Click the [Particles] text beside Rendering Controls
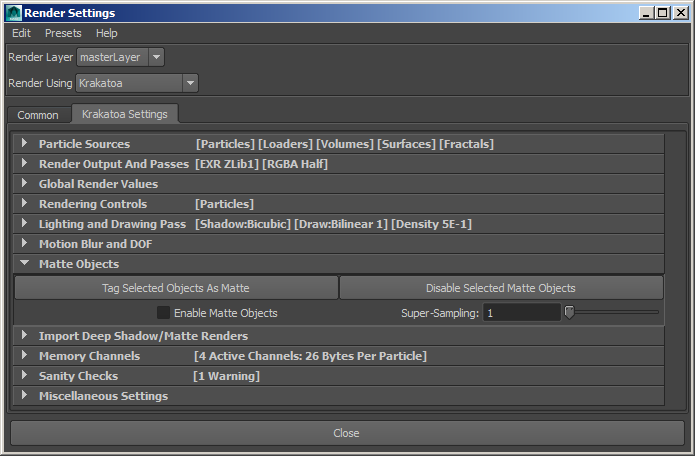695x456 pixels. (x=225, y=204)
